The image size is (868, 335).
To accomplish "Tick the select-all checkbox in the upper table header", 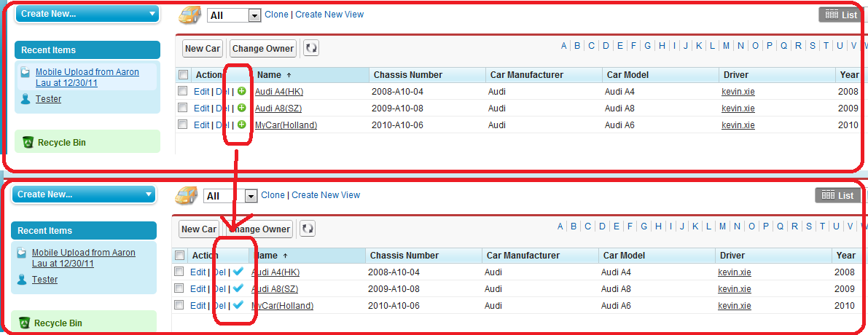I will 183,75.
